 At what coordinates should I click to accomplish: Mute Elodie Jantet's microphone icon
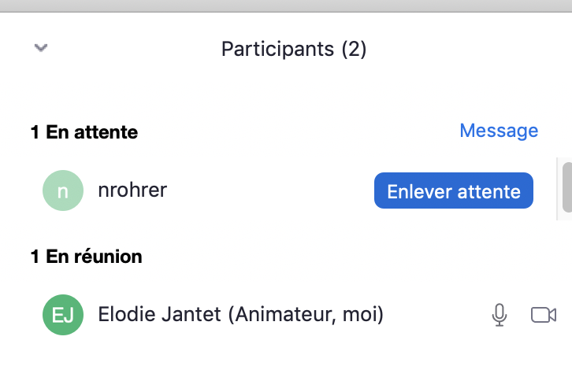point(499,315)
